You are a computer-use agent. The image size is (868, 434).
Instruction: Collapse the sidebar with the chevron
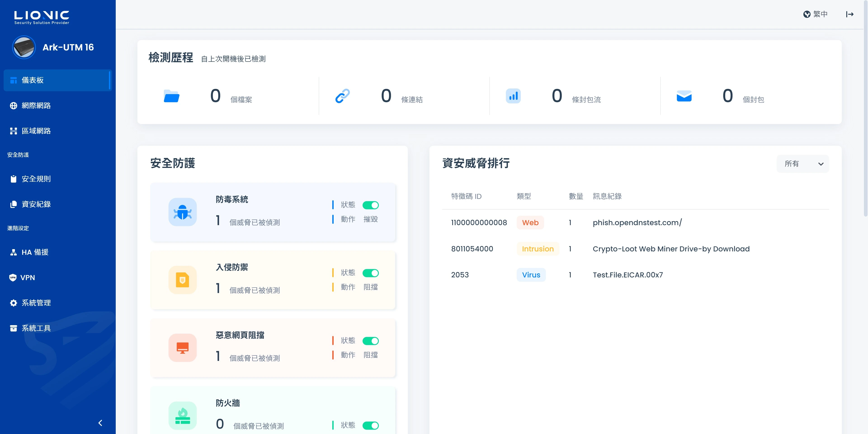pyautogui.click(x=100, y=423)
